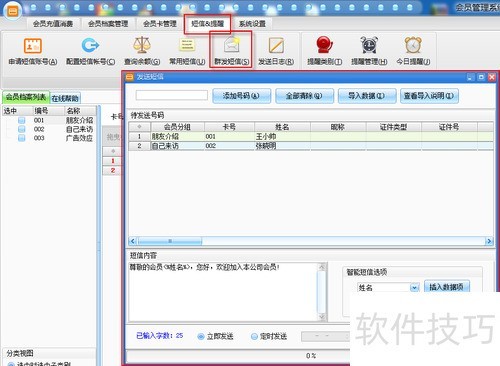Click the application logo icon
The width and height of the screenshot is (500, 366).
pos(13,11)
